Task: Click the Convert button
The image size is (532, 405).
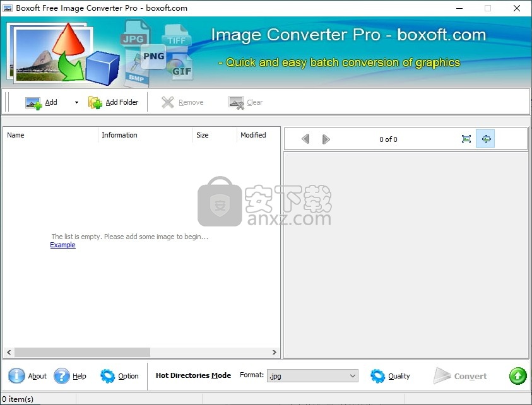Action: [x=461, y=376]
